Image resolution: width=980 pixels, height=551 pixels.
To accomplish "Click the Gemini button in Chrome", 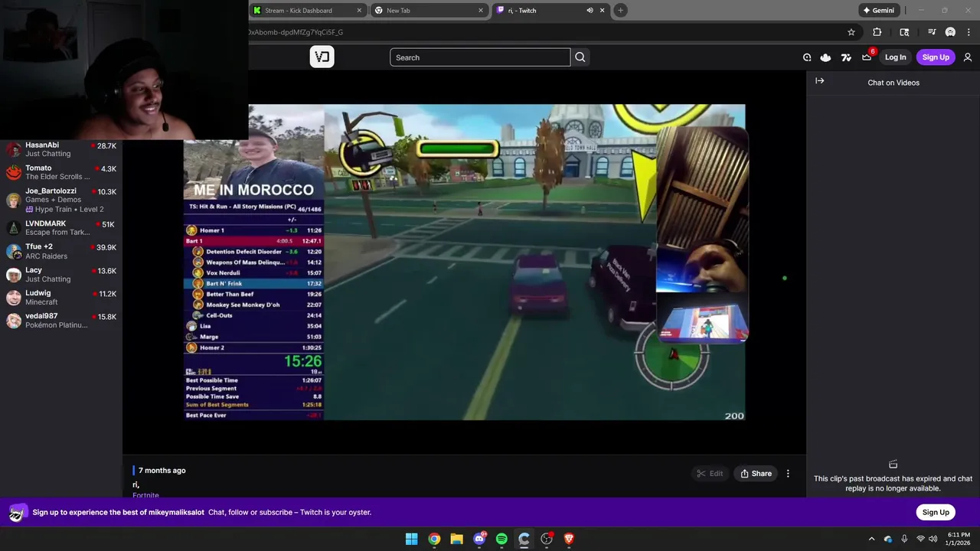I will tap(878, 11).
